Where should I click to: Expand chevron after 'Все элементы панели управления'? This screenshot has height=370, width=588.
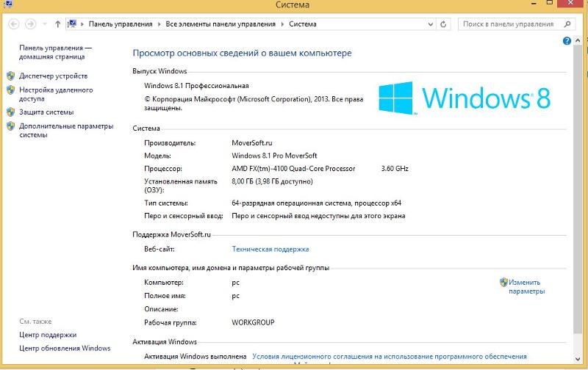282,24
